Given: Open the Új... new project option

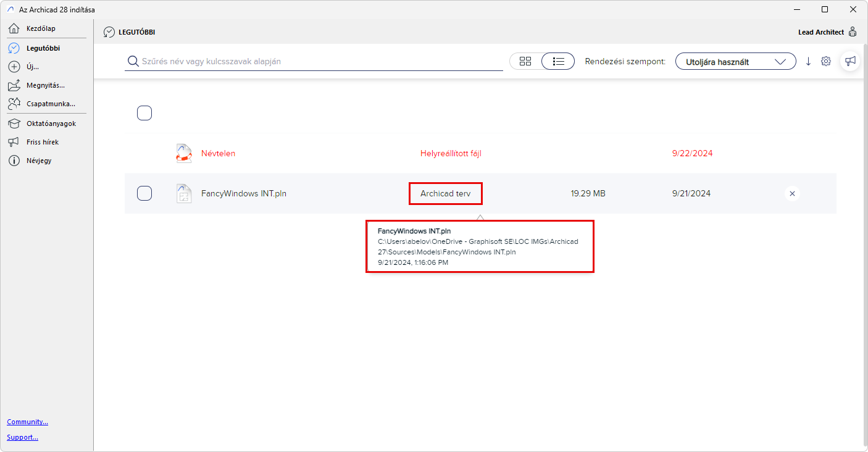Looking at the screenshot, I should click(x=33, y=67).
